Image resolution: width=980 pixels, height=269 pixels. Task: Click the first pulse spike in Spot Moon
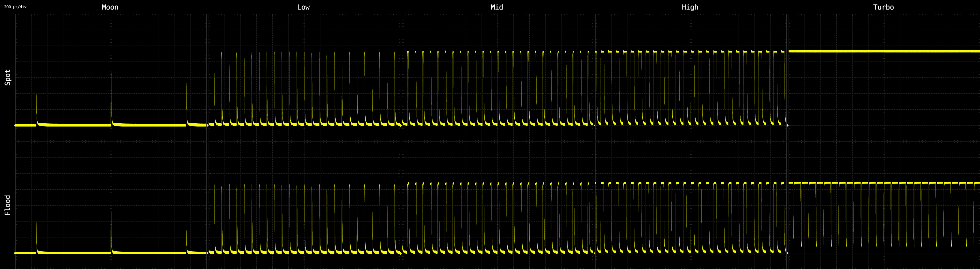point(36,88)
